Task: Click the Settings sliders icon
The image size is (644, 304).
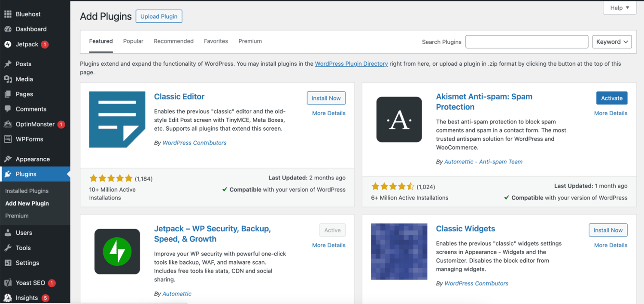Action: pyautogui.click(x=8, y=263)
